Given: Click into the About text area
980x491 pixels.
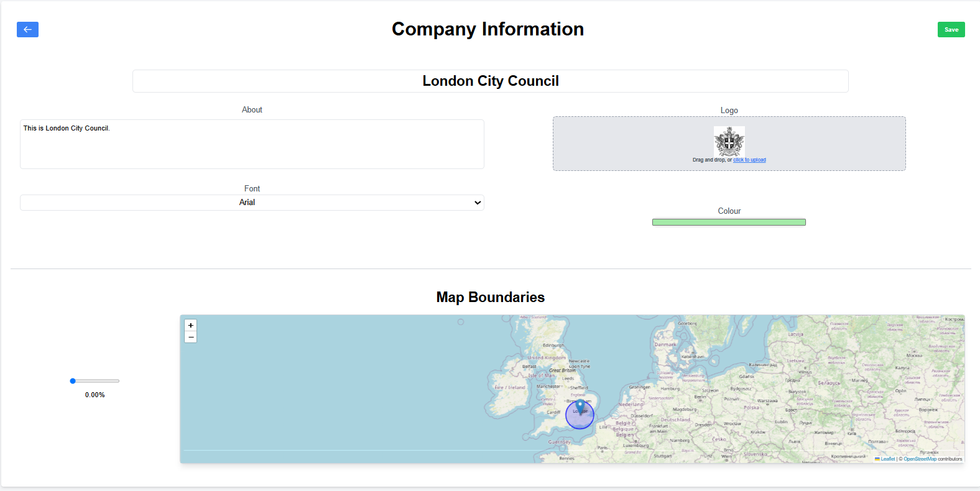Looking at the screenshot, I should 252,144.
